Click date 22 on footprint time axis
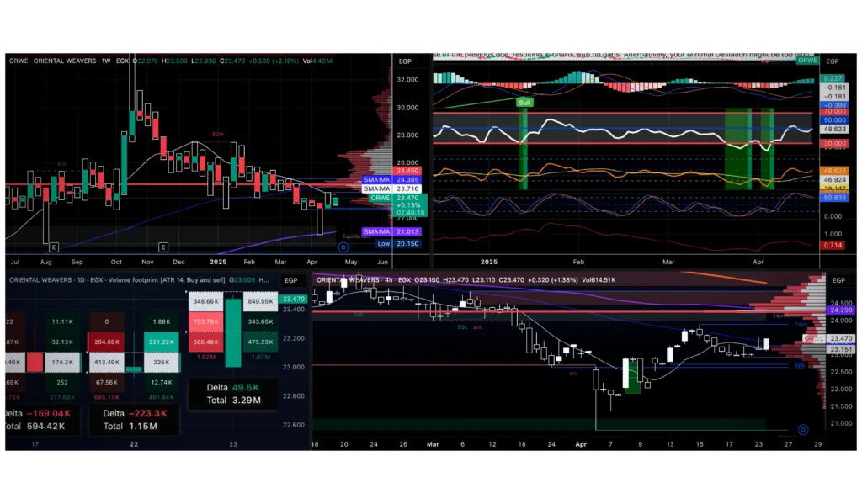 click(x=134, y=444)
